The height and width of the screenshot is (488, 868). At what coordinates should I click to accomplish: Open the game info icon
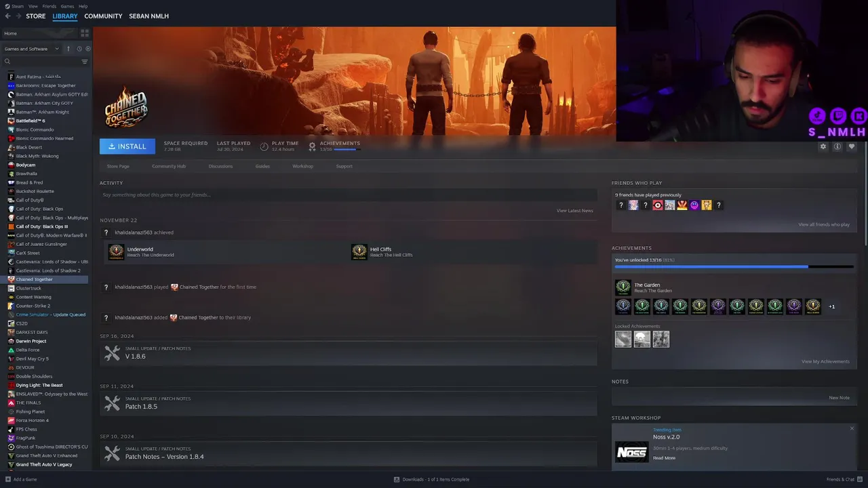pos(837,146)
